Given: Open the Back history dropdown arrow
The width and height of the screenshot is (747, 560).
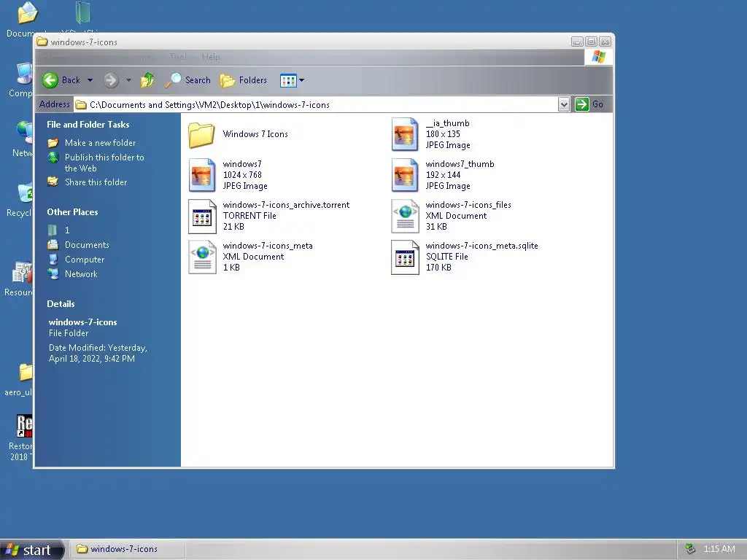Looking at the screenshot, I should pos(90,80).
